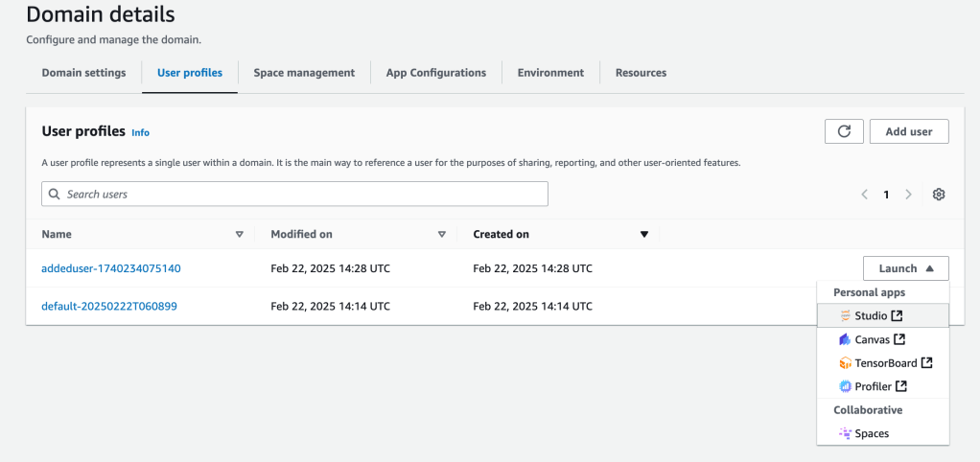Image resolution: width=980 pixels, height=462 pixels.
Task: Sort by the Created on column arrow
Action: coord(644,234)
